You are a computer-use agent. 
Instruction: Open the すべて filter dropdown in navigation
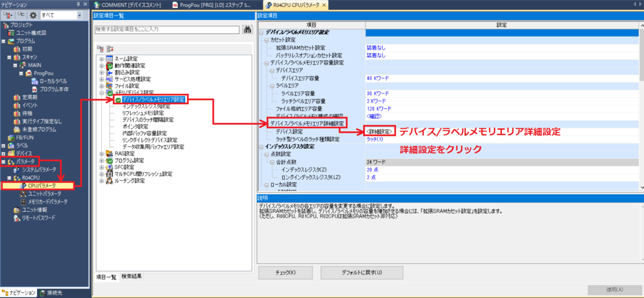pos(79,15)
